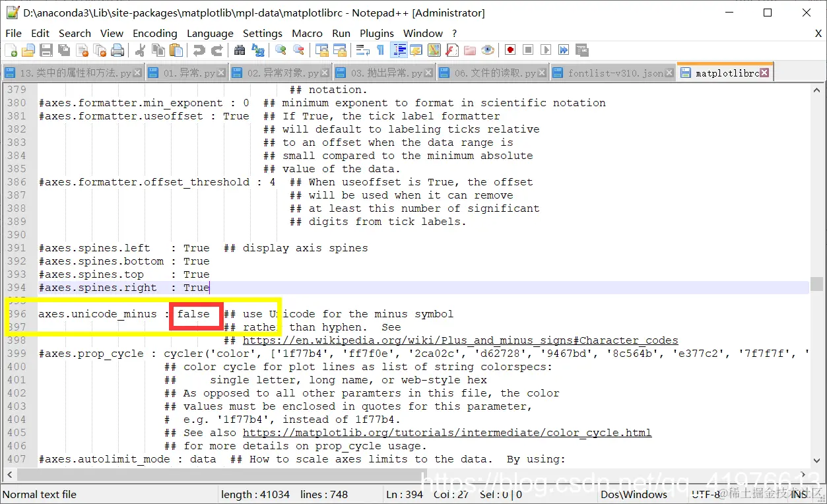Open the Settings menu
Viewport: 827px width, 504px height.
pyautogui.click(x=263, y=33)
